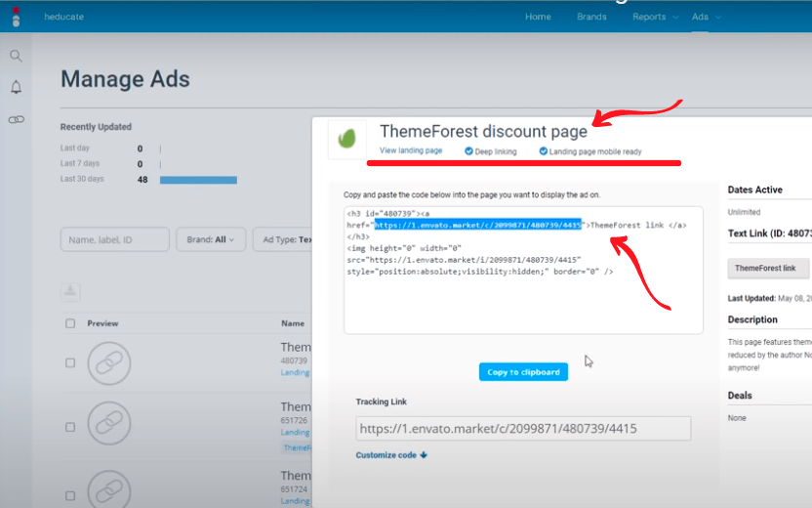Expand the Ads menu
Screen dimensions: 812x508
click(706, 17)
